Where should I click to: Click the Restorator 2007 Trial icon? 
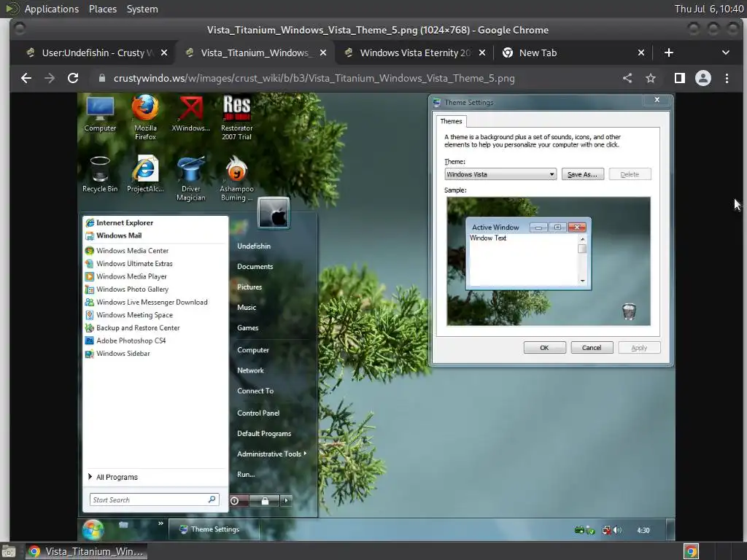tap(237, 117)
